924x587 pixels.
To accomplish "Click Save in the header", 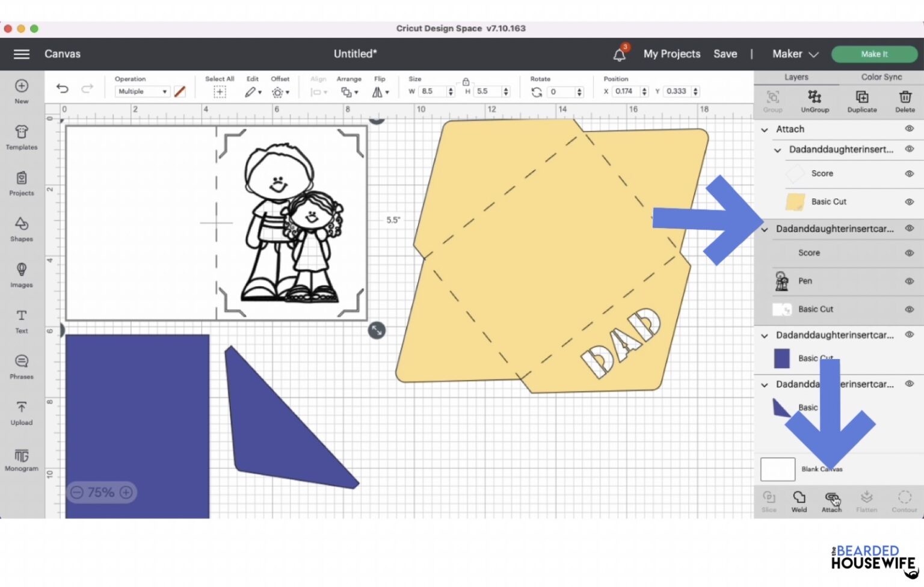I will click(x=725, y=54).
